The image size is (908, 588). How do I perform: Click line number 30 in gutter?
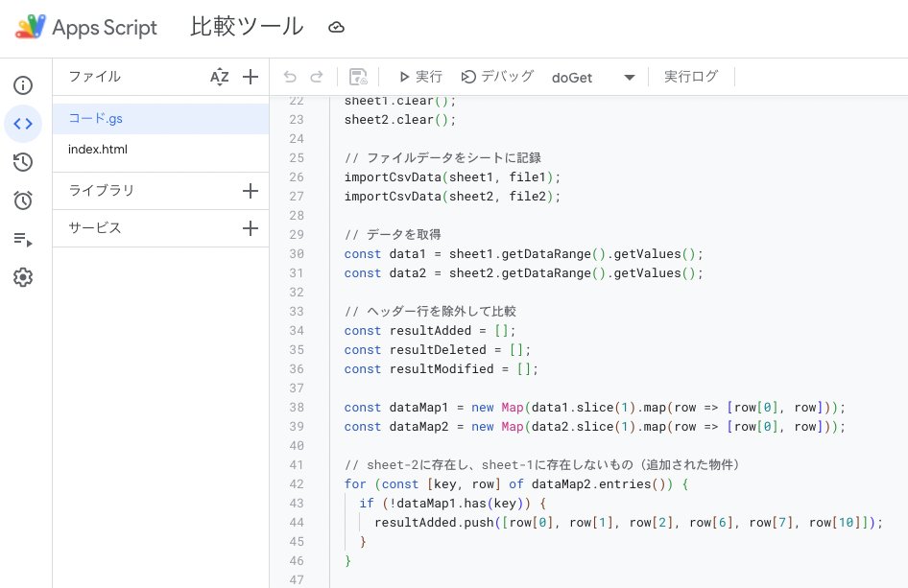(297, 254)
